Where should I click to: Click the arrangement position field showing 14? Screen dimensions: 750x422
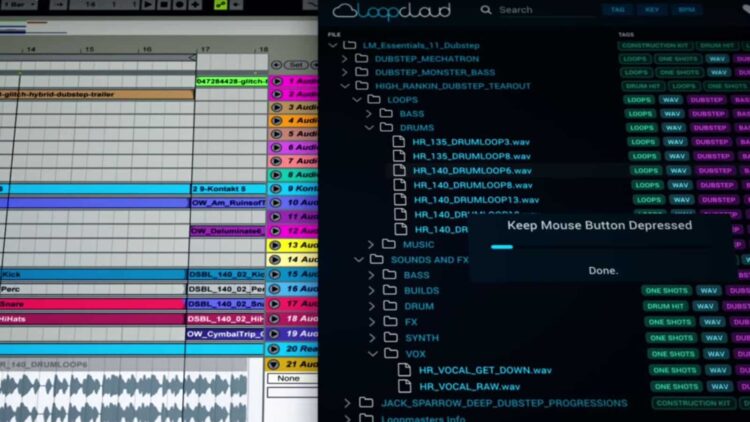coord(90,5)
